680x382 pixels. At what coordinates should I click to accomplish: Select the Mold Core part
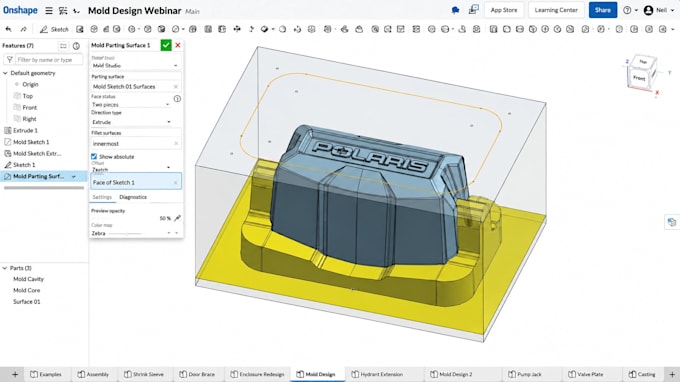(x=26, y=291)
